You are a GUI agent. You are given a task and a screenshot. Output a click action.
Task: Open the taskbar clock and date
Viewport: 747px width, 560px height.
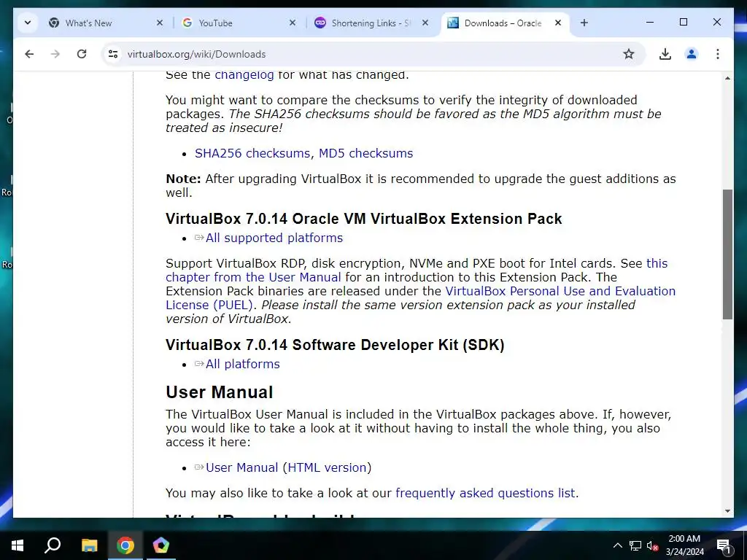pos(684,545)
